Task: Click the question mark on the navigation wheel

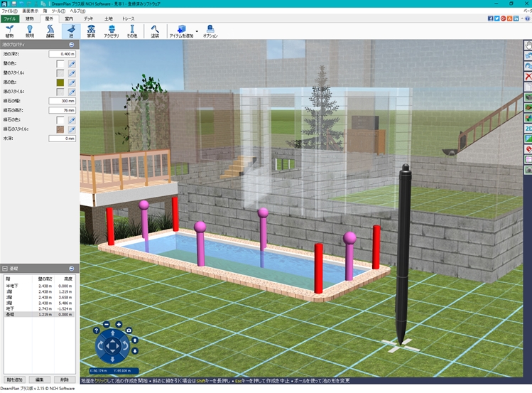Action: pos(97,330)
